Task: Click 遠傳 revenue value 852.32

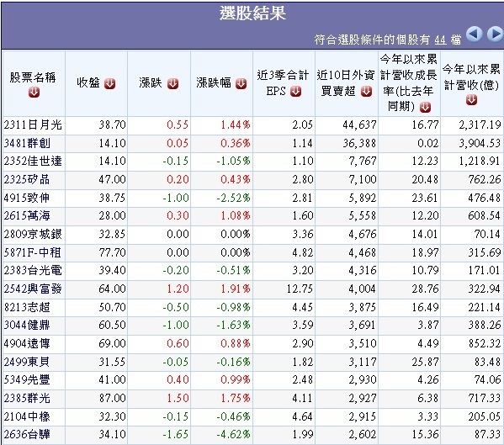Action: (485, 343)
